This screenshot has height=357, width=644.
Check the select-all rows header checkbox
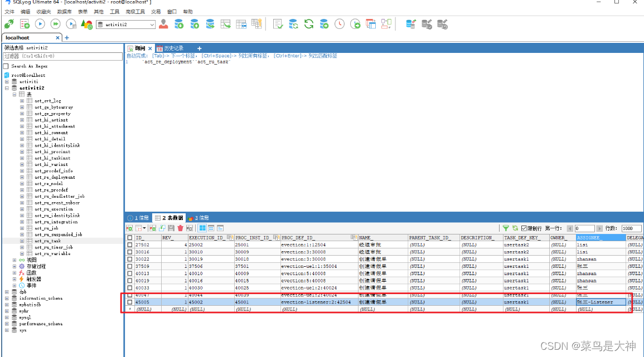point(130,238)
